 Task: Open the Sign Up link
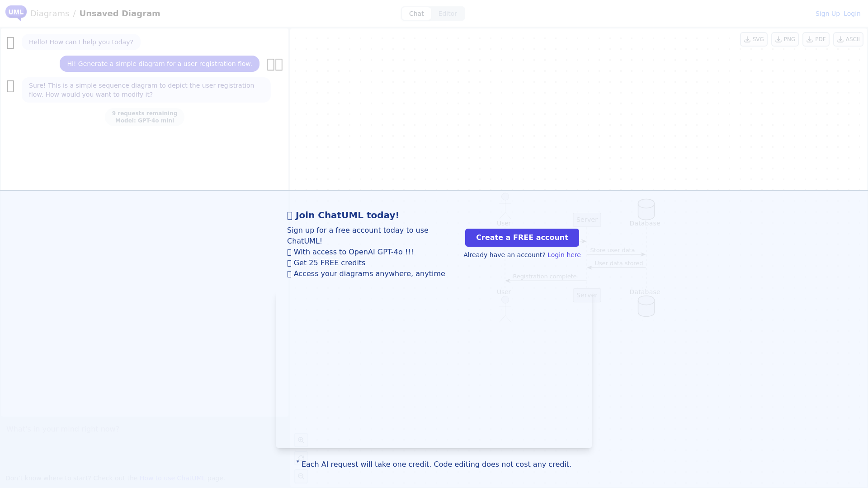click(827, 14)
